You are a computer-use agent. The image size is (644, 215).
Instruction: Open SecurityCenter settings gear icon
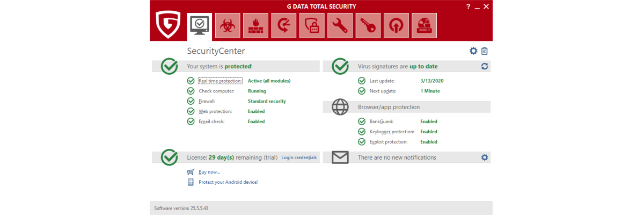coord(473,51)
